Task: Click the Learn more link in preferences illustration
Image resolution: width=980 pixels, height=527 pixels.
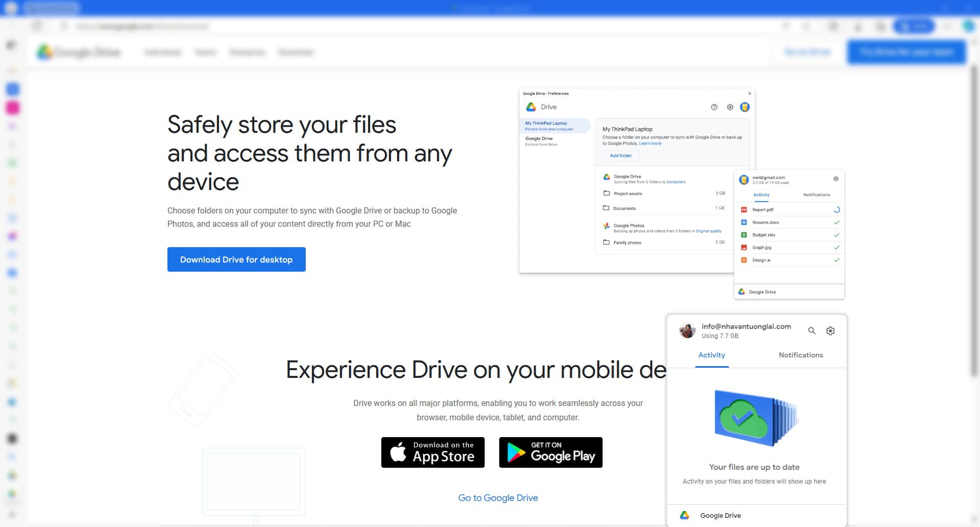Action: (x=650, y=143)
